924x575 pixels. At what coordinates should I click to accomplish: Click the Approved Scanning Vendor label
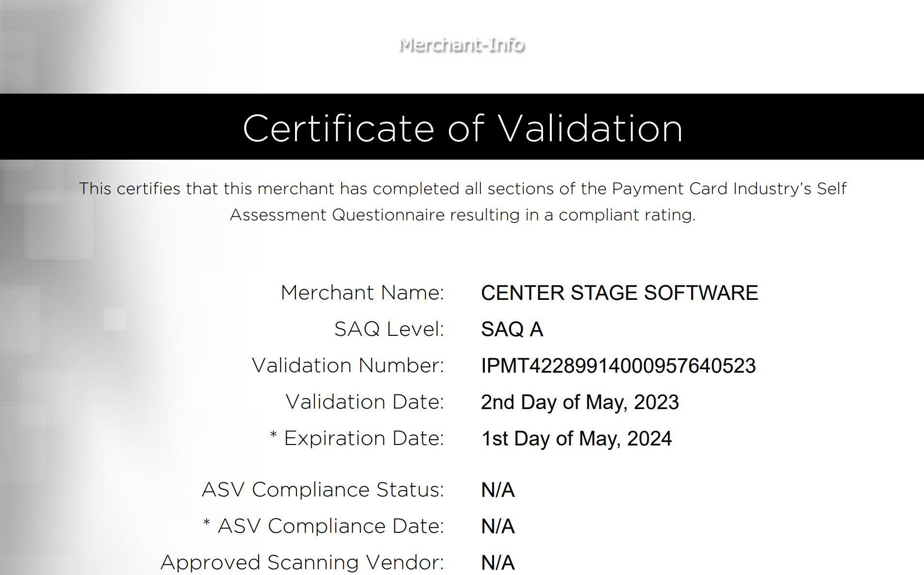pyautogui.click(x=302, y=562)
